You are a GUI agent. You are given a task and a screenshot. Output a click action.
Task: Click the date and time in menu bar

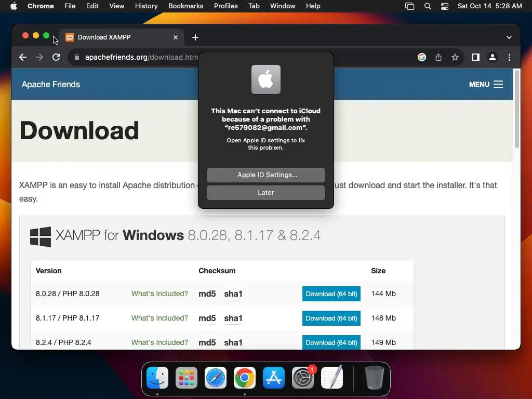tap(489, 6)
